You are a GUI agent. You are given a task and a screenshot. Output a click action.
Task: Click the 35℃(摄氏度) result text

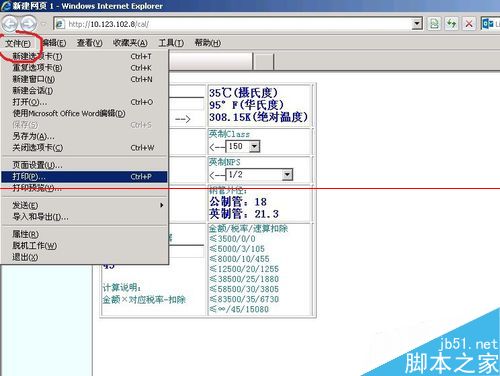point(243,93)
